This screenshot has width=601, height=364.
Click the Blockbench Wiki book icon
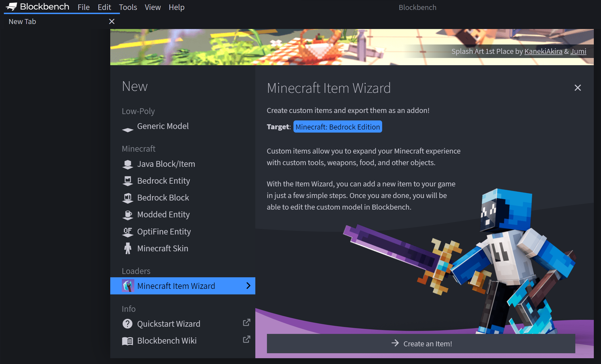pos(127,341)
